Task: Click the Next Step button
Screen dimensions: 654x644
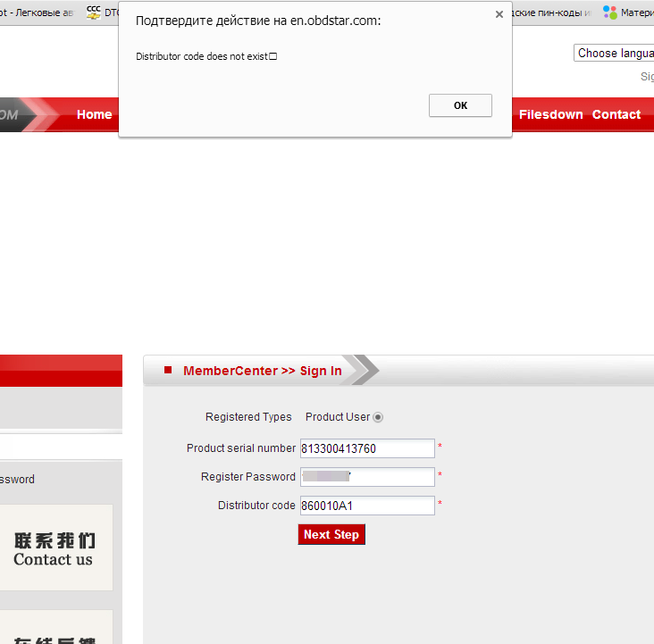Action: (331, 534)
